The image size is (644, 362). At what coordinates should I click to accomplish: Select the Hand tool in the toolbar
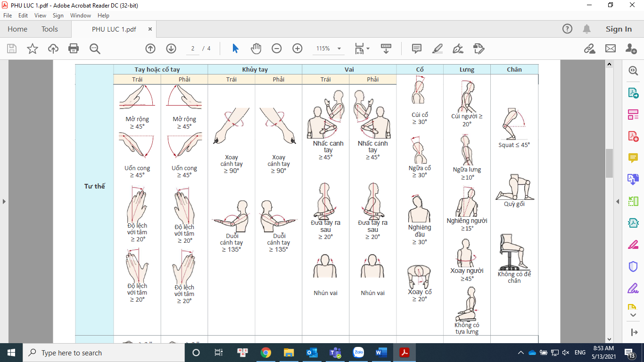256,49
